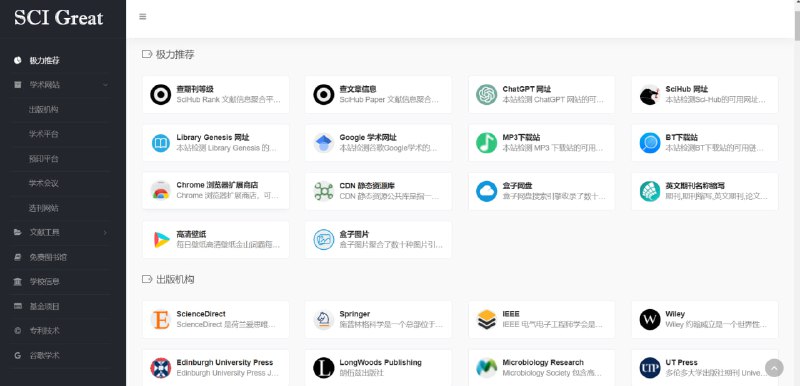
Task: Click the 极力推荐 section heading
Action: [175, 55]
